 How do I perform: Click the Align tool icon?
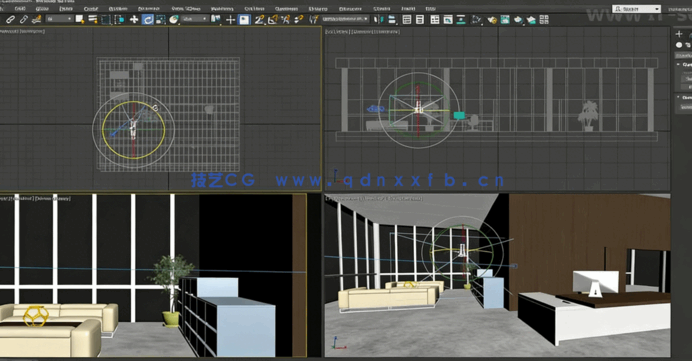[392, 19]
